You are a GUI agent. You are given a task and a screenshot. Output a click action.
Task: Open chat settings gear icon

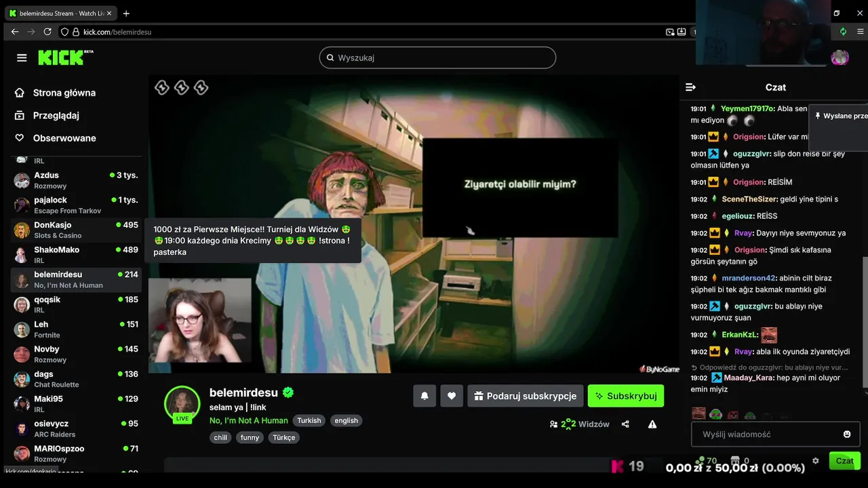(816, 461)
